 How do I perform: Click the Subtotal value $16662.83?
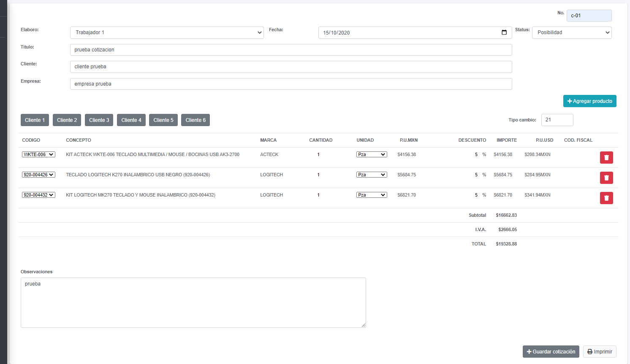(506, 215)
